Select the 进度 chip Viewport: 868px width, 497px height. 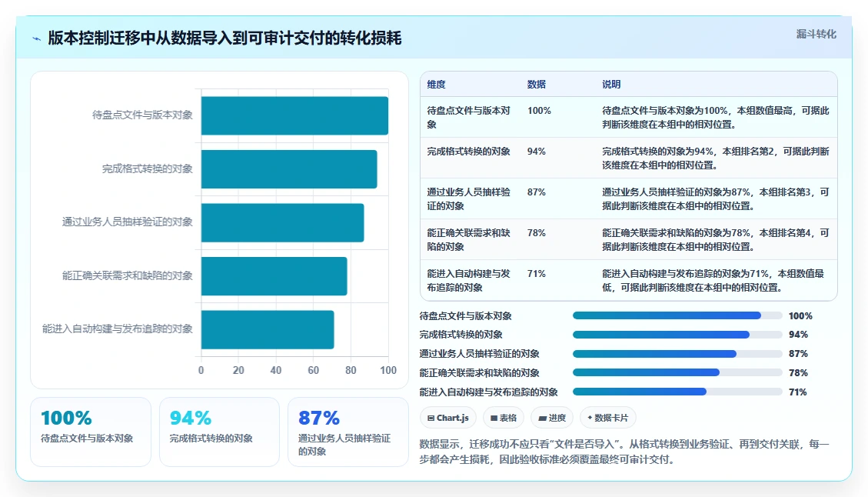coord(552,418)
